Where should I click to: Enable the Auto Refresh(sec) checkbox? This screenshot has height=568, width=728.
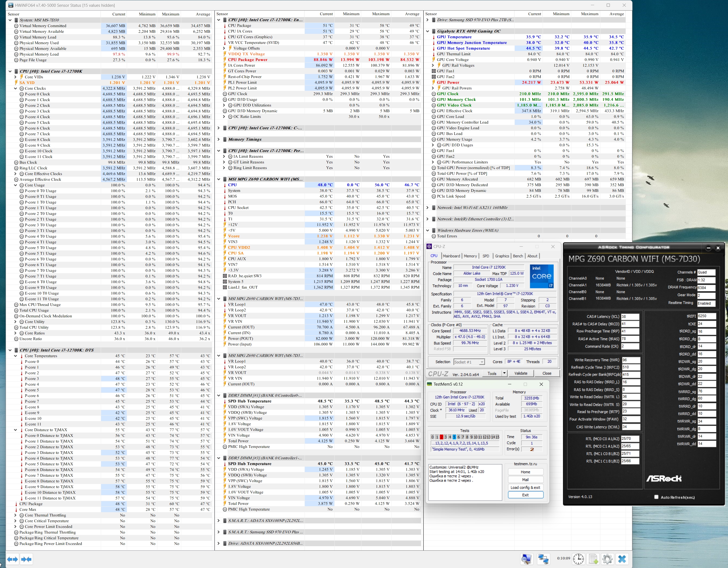tap(656, 497)
